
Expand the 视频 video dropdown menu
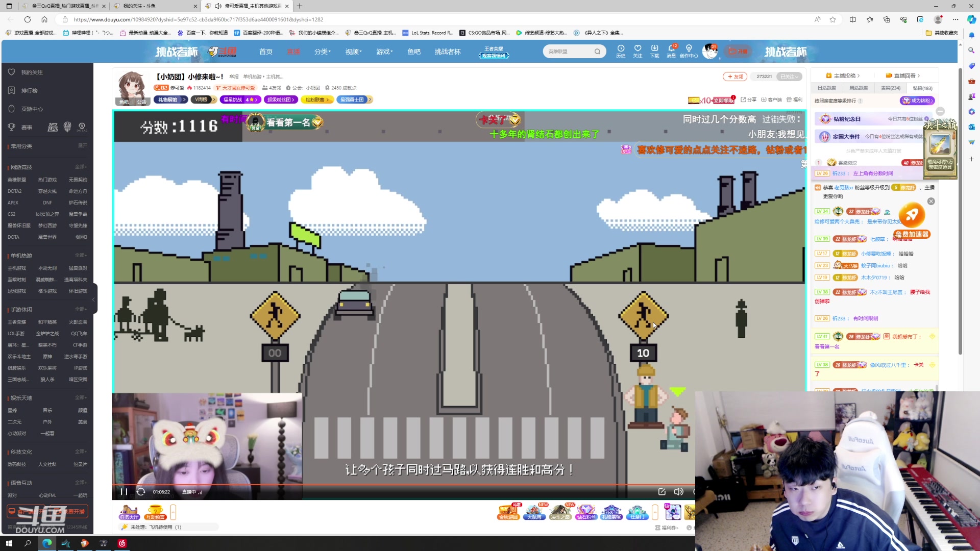coord(353,52)
